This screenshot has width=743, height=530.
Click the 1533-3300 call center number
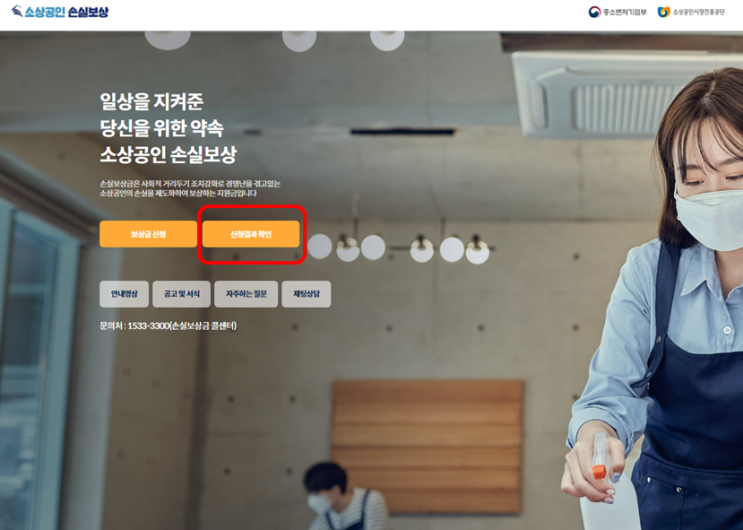click(x=148, y=326)
